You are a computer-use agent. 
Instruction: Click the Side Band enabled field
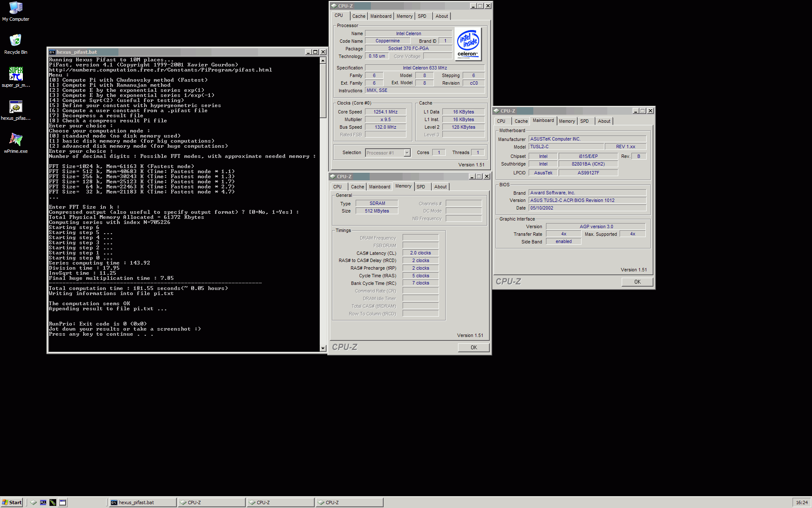coord(563,242)
